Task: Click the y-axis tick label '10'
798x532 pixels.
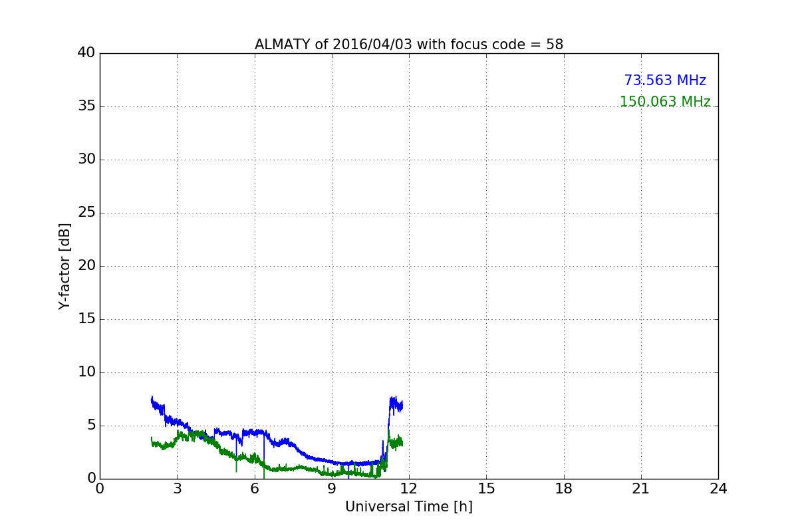Action: [86, 372]
